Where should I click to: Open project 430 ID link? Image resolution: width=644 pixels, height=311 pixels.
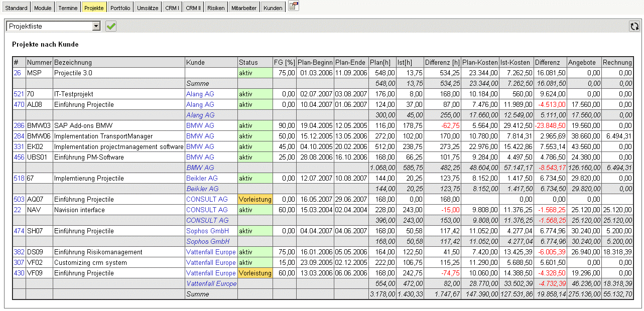[19, 273]
